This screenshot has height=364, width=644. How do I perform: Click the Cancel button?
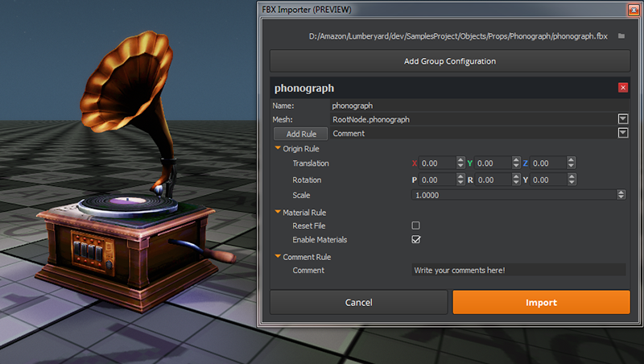tap(358, 302)
